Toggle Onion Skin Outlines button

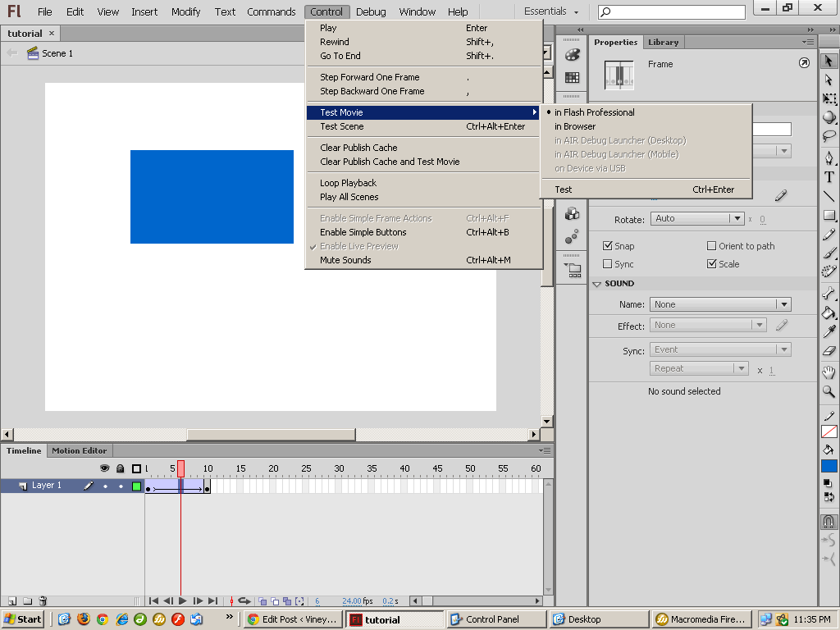pos(276,601)
